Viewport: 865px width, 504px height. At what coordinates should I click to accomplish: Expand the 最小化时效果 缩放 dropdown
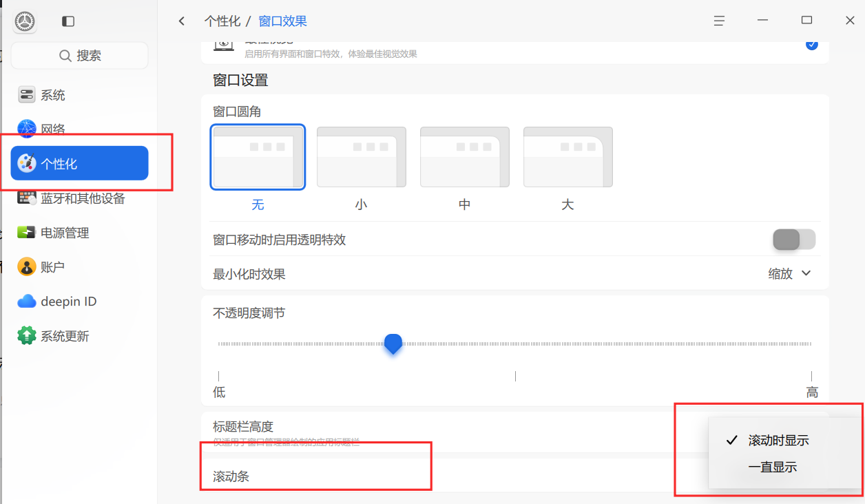[x=790, y=274]
